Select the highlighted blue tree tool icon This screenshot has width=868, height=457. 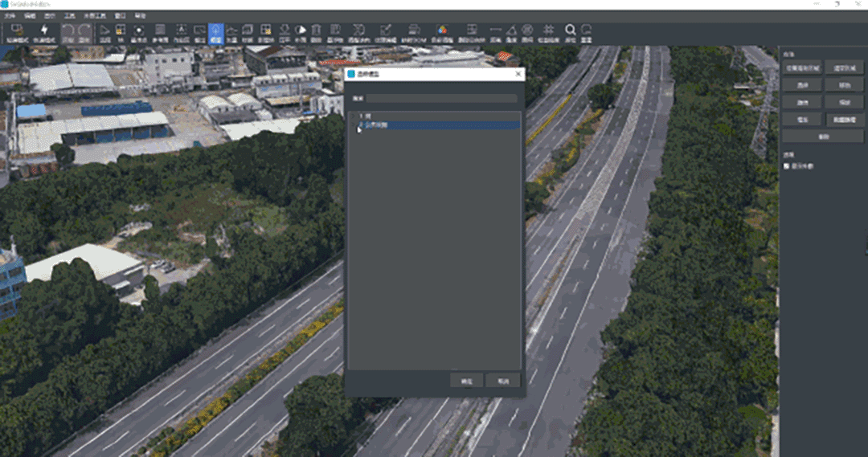[x=215, y=32]
